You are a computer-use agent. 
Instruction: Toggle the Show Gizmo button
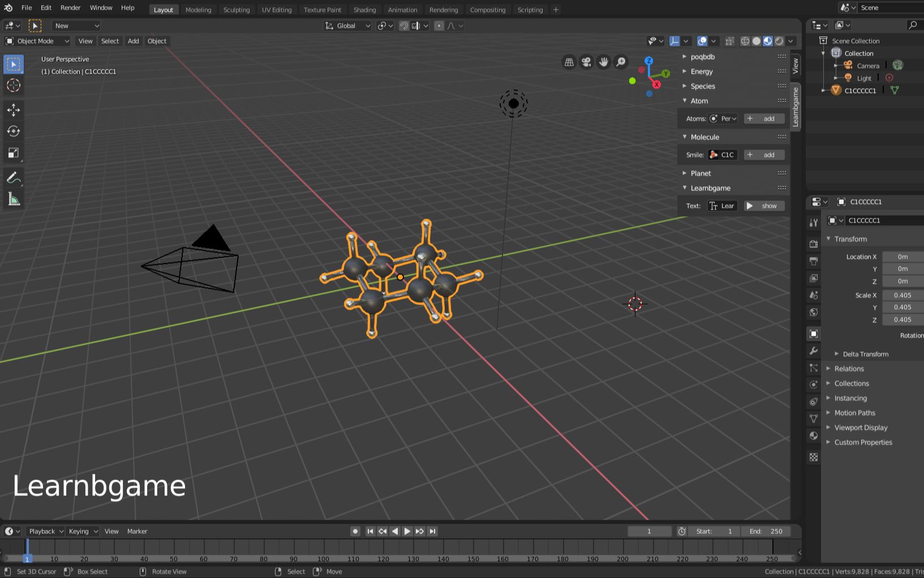tap(673, 41)
